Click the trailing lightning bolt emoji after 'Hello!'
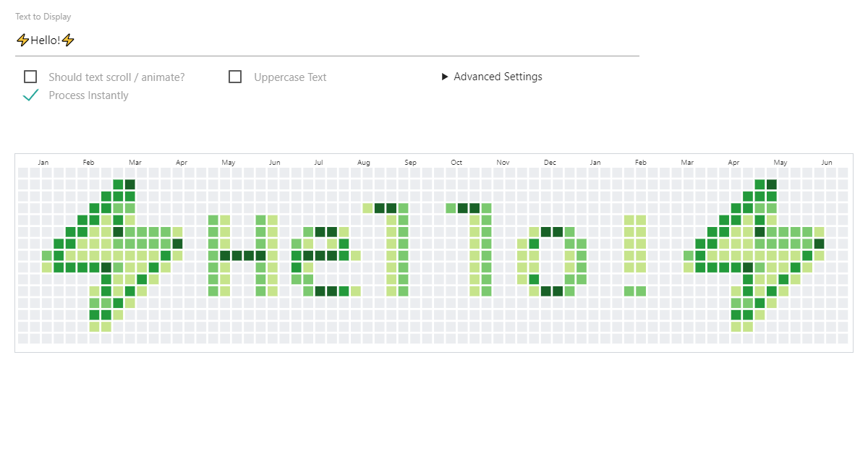Image resolution: width=868 pixels, height=454 pixels. click(67, 40)
